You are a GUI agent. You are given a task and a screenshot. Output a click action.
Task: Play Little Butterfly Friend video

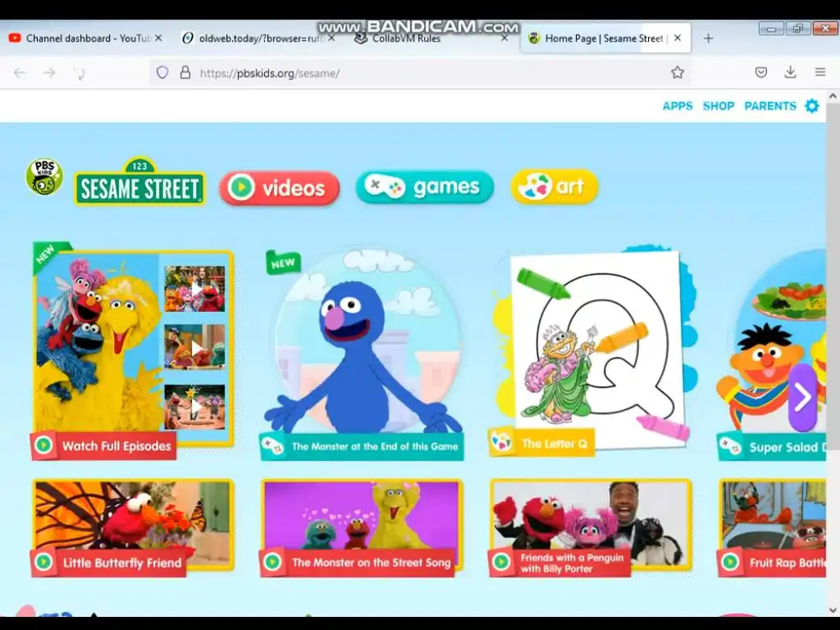(133, 527)
